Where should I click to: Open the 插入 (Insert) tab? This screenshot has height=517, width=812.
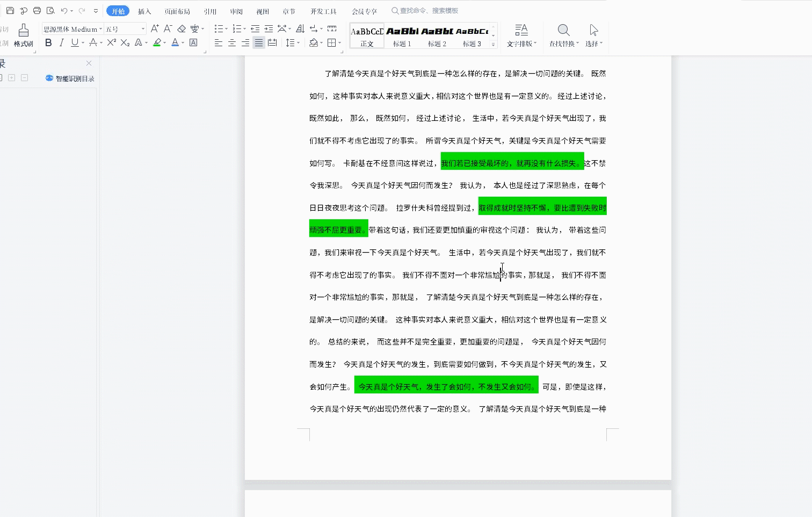144,11
